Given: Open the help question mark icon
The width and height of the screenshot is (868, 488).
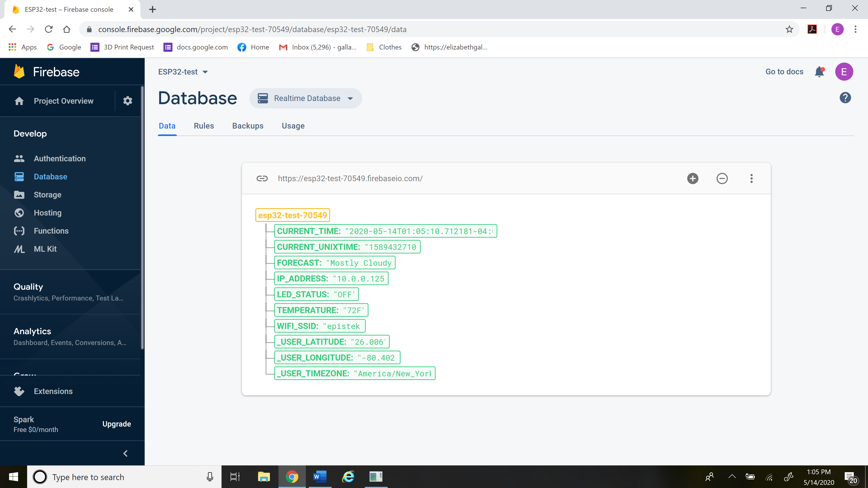Looking at the screenshot, I should click(x=845, y=98).
